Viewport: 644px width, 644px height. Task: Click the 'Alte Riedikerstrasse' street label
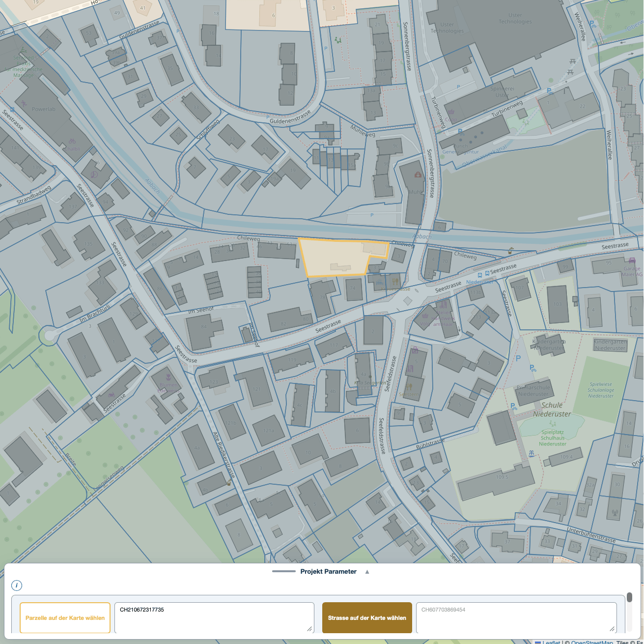click(x=224, y=455)
